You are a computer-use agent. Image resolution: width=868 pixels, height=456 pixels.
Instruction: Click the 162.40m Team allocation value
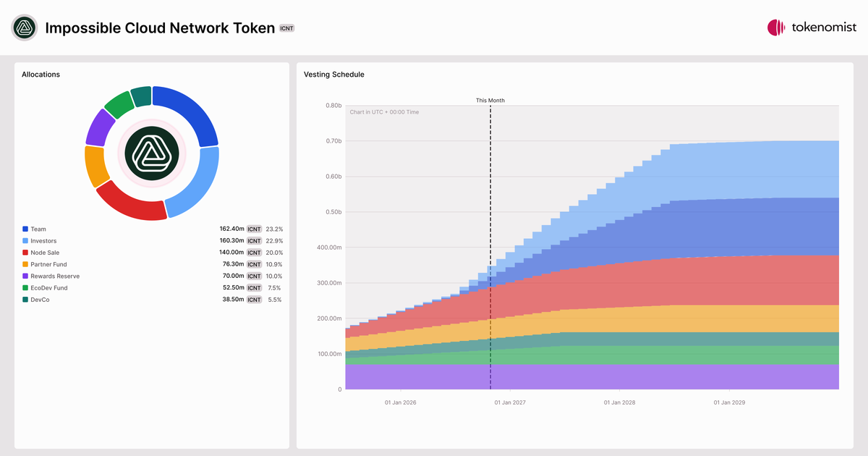click(231, 229)
